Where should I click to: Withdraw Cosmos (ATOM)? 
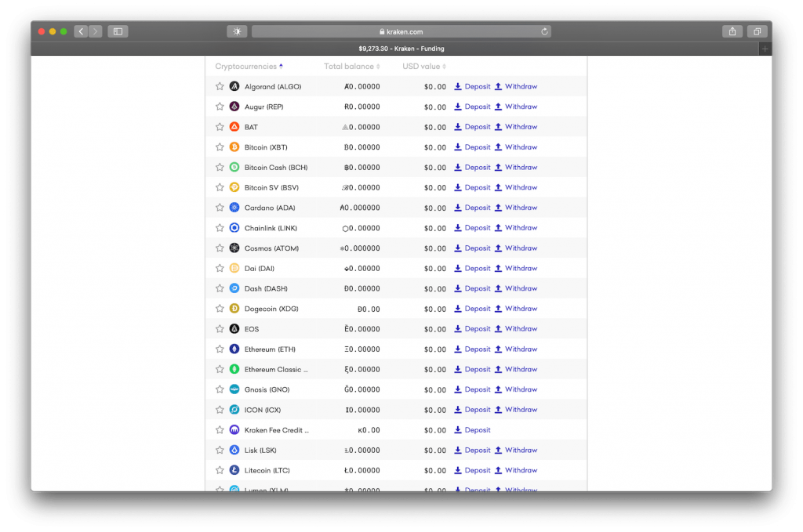click(x=516, y=248)
